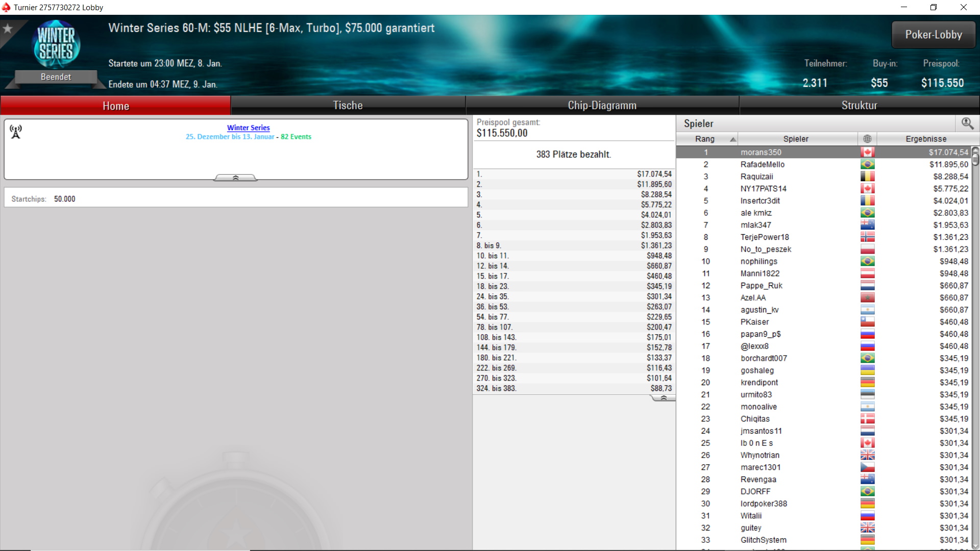This screenshot has width=980, height=551.
Task: Collapse the Winter Series info panel
Action: click(235, 178)
